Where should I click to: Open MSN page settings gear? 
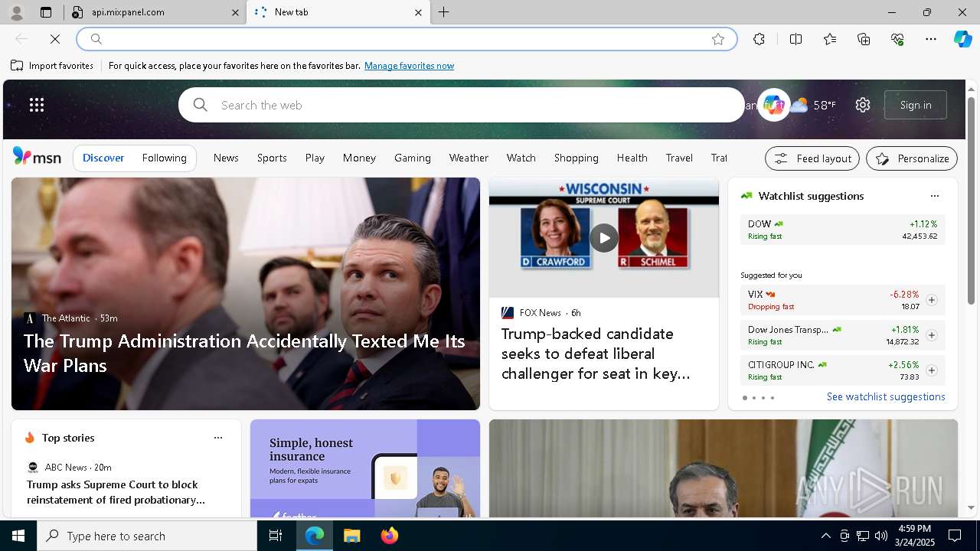tap(863, 105)
